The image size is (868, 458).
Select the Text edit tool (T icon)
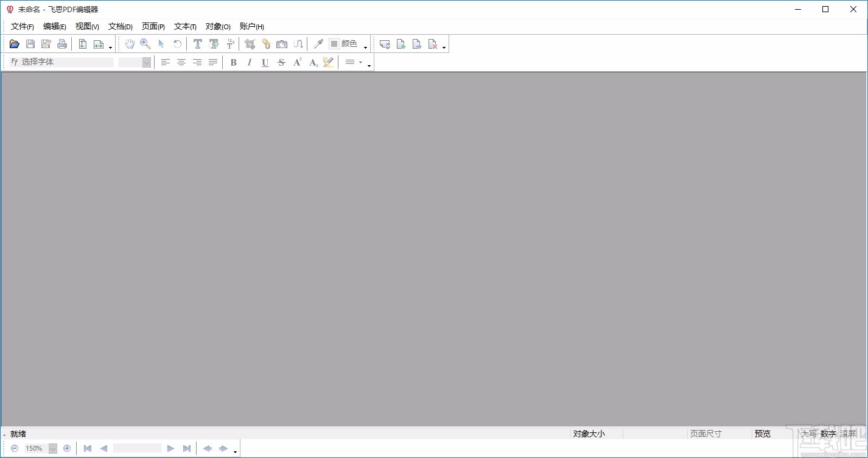198,44
